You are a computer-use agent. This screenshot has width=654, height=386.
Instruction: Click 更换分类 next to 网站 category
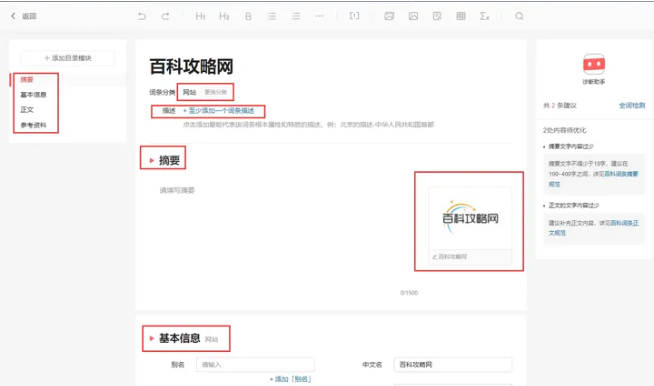click(216, 92)
